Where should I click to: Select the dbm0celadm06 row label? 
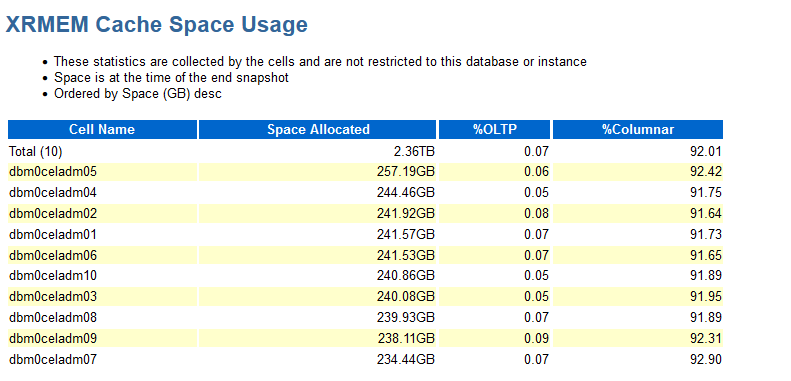(x=52, y=256)
